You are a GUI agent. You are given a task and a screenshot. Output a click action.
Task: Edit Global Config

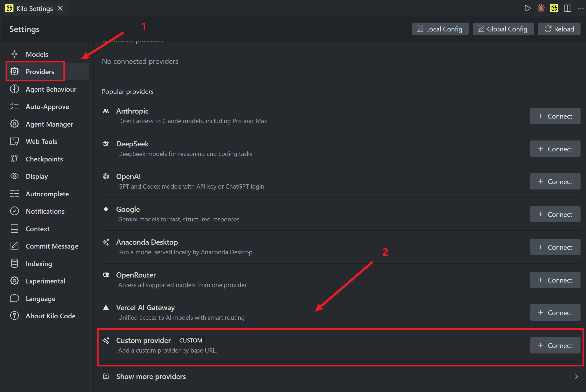[x=503, y=29]
